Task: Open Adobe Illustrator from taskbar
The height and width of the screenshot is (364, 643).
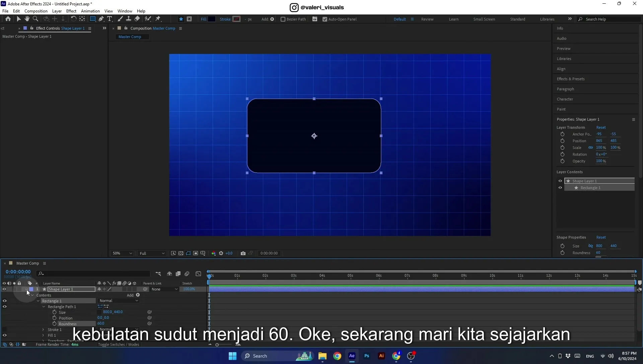Action: coord(381,356)
